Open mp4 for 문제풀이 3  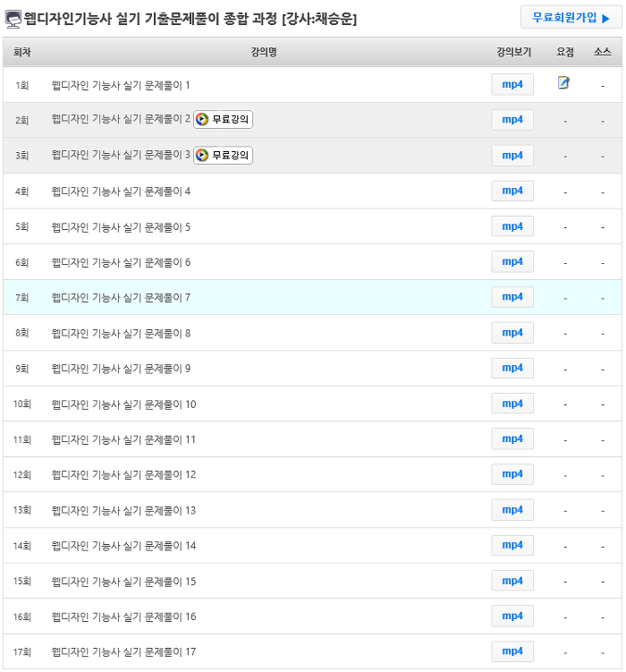(x=512, y=156)
